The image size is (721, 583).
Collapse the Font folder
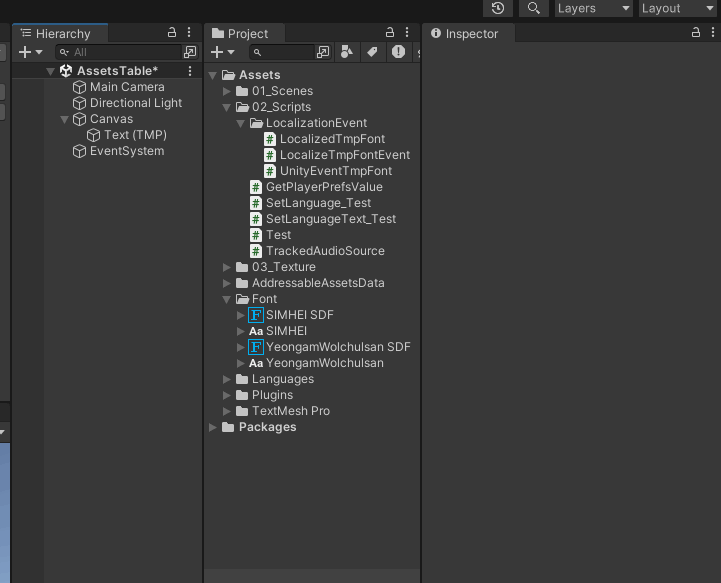(226, 299)
